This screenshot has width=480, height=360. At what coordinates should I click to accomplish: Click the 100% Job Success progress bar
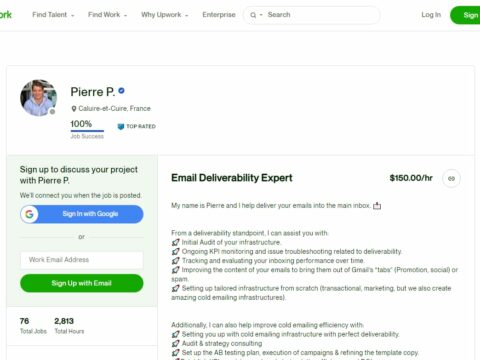87,131
